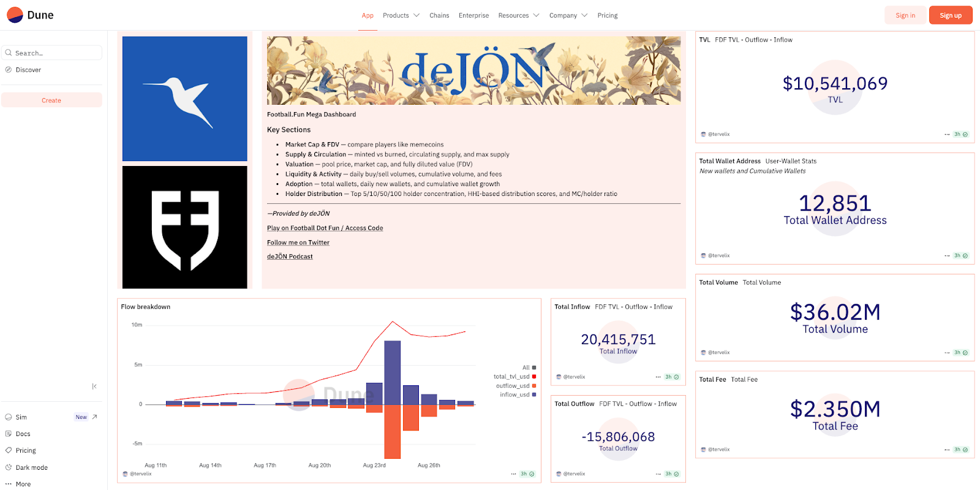Click the Dune logo icon

click(x=15, y=15)
